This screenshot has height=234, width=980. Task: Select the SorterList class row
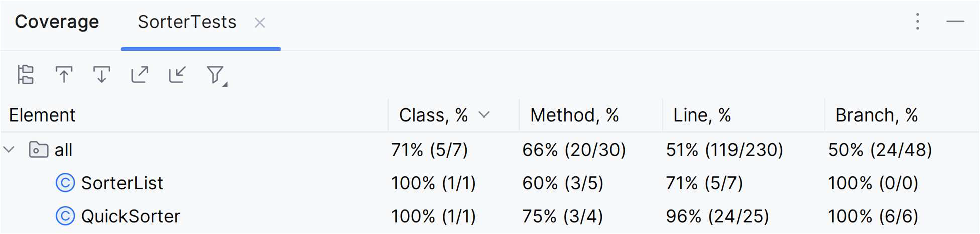[x=490, y=183]
